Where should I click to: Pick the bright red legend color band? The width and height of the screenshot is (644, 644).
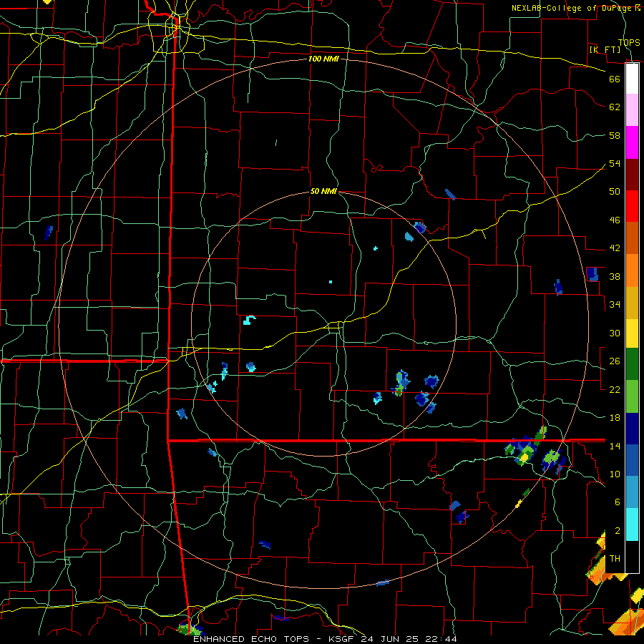coord(632,206)
